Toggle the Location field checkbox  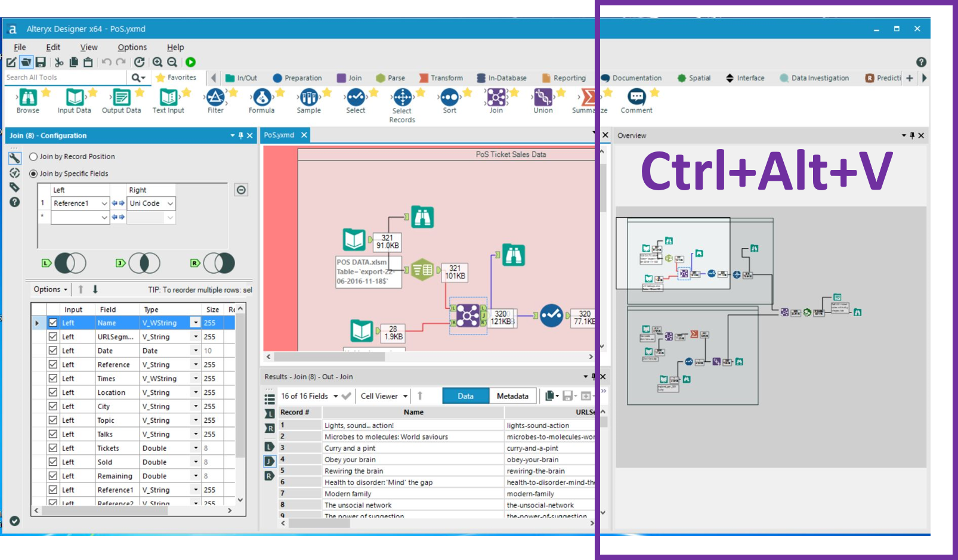53,392
